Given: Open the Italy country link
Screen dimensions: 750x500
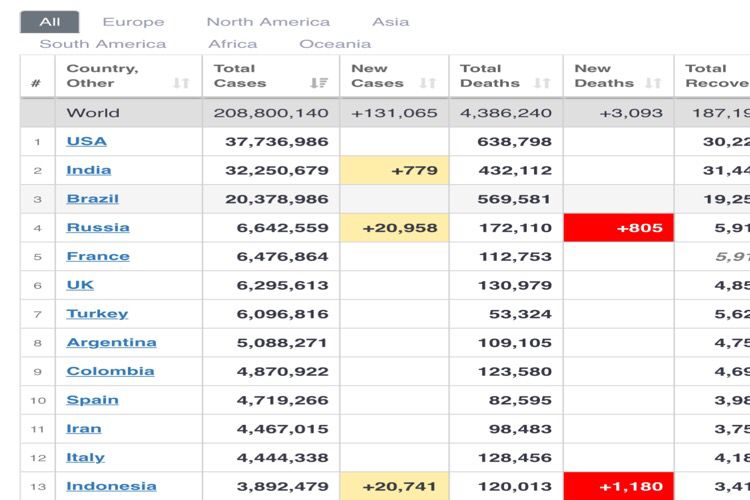Looking at the screenshot, I should [86, 457].
